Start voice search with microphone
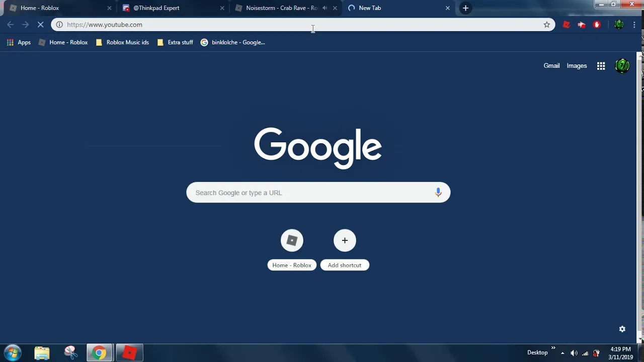 click(x=438, y=193)
